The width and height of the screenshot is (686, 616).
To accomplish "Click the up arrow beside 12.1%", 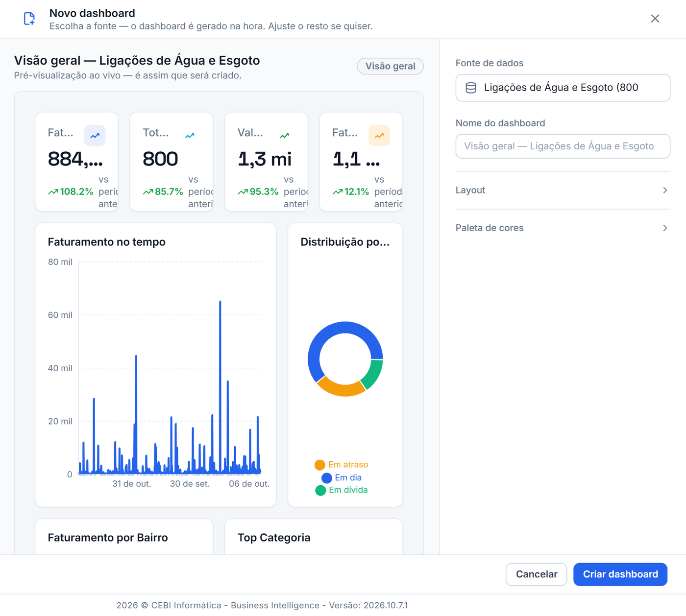I will [338, 192].
